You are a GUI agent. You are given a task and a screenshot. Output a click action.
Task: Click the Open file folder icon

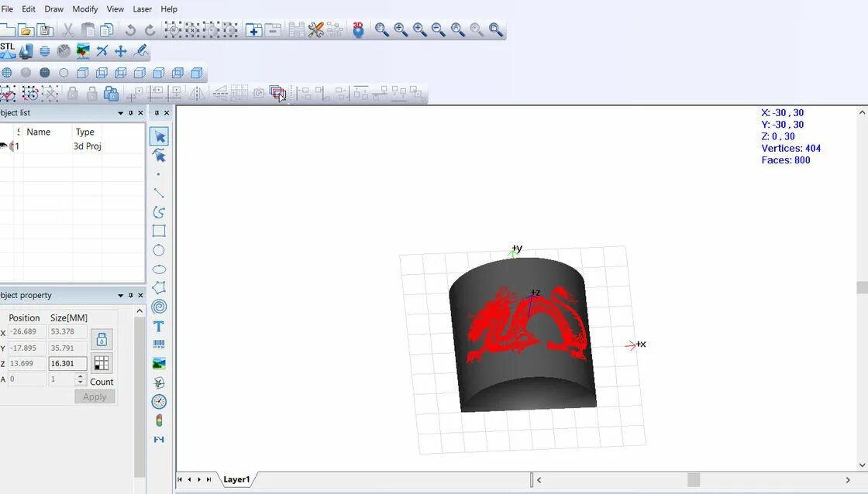tap(26, 30)
